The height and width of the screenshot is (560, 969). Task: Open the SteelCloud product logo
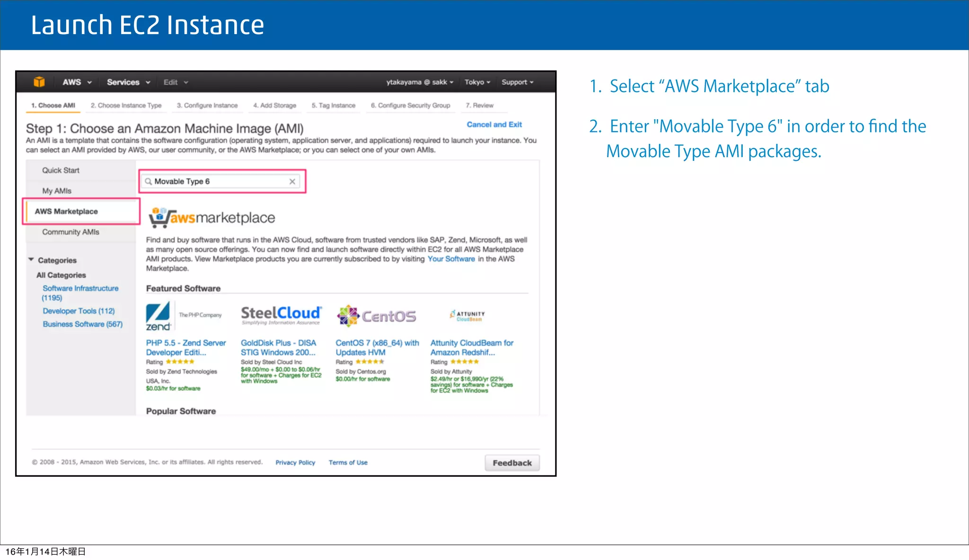coord(281,315)
